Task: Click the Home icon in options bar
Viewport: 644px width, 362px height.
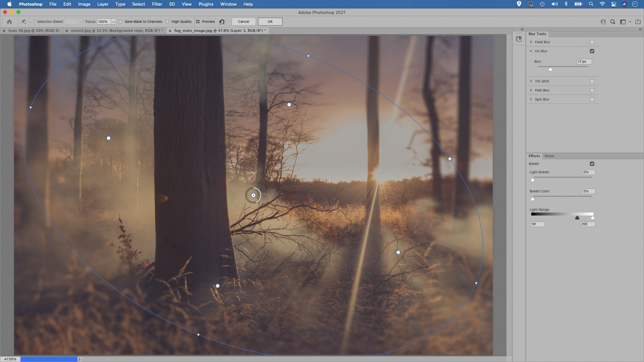Action: click(x=9, y=22)
